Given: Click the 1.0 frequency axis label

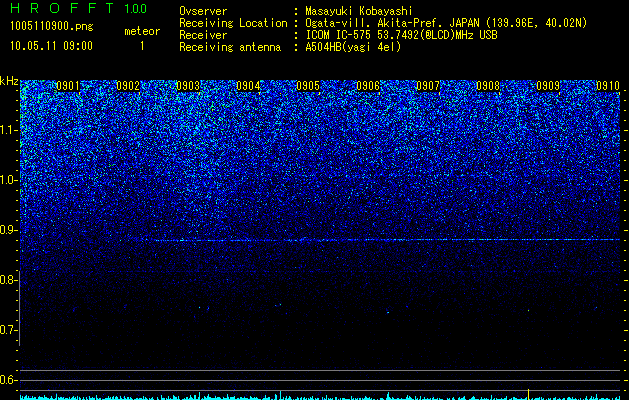Looking at the screenshot, I should point(7,180).
